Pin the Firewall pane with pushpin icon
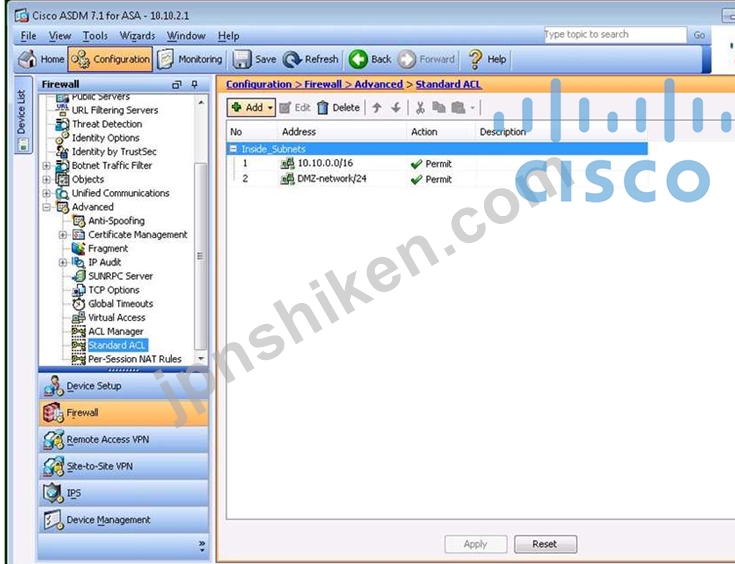 click(x=195, y=84)
